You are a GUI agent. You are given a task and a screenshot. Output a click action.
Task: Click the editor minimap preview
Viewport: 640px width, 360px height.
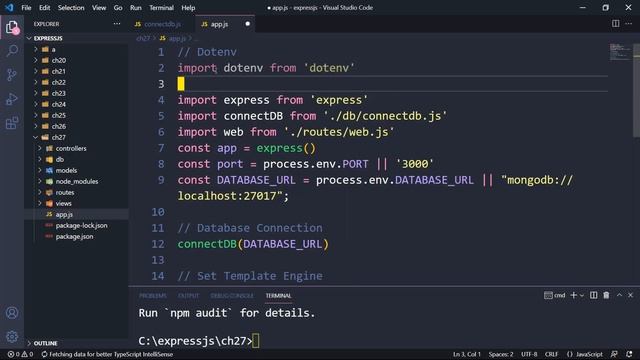620,51
